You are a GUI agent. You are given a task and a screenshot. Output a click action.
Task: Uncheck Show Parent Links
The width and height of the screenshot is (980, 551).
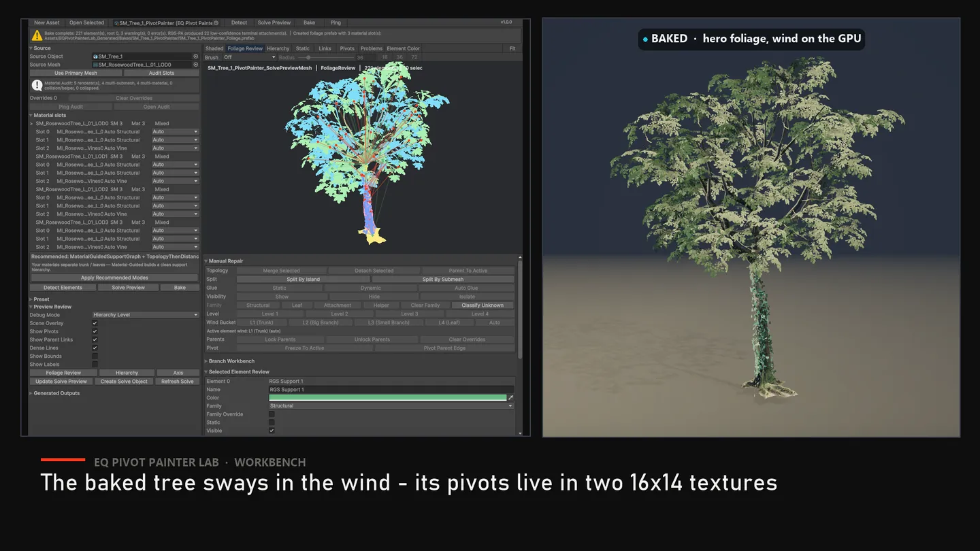[95, 339]
